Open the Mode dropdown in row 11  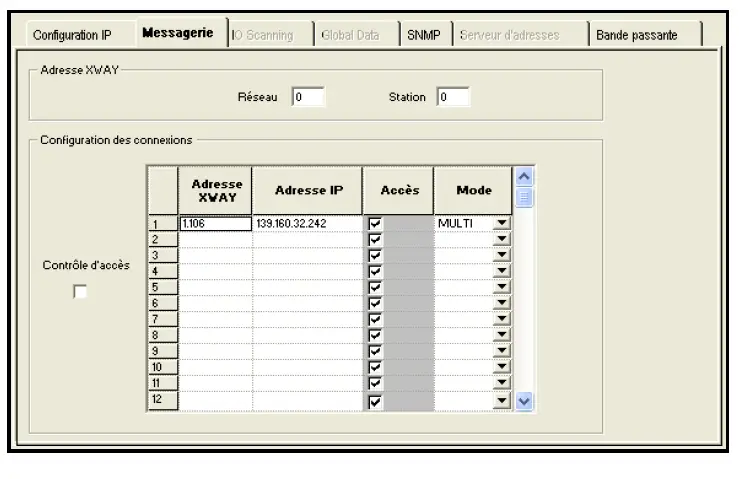[x=502, y=382]
